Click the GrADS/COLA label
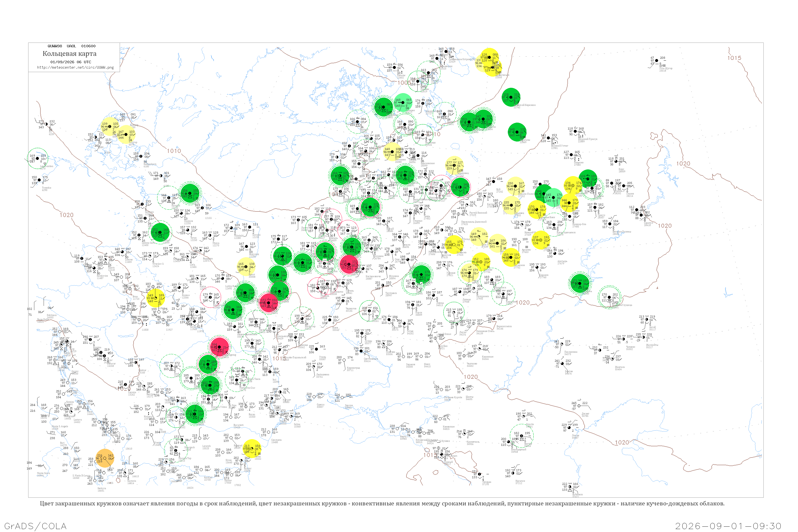 (x=35, y=526)
